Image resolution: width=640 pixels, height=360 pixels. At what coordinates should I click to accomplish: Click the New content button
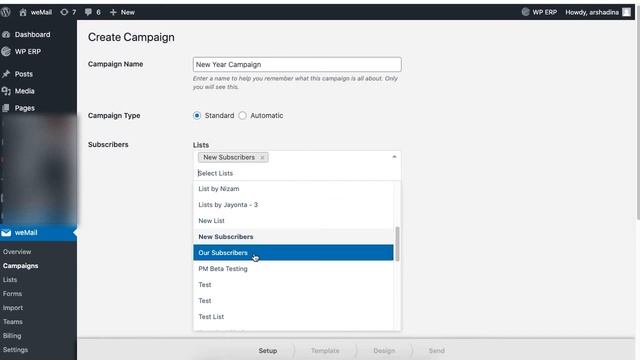(122, 12)
